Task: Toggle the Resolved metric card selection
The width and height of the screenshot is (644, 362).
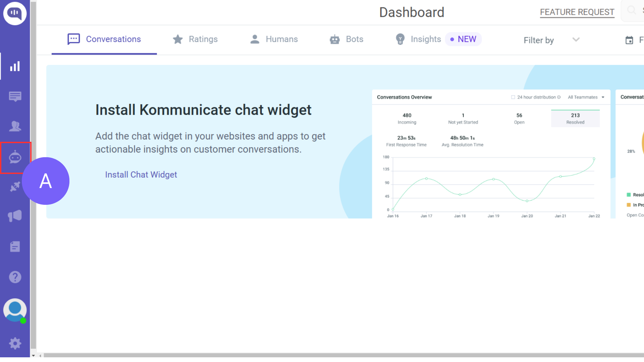Action: pos(575,118)
